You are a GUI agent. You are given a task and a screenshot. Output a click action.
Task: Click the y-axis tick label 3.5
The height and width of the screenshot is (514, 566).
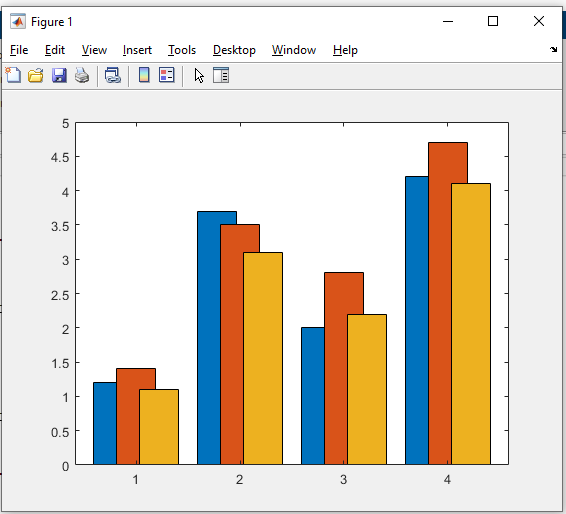pyautogui.click(x=60, y=226)
